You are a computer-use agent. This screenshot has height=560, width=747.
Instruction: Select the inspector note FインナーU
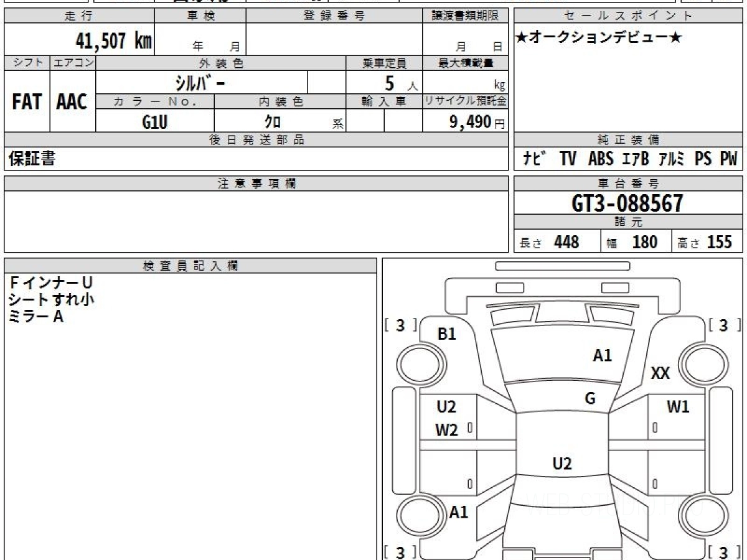[51, 283]
